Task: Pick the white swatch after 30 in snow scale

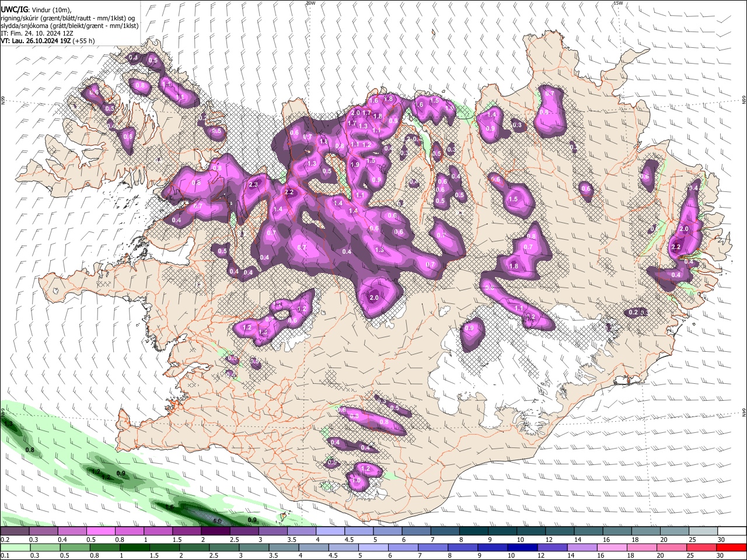Action: (x=731, y=531)
